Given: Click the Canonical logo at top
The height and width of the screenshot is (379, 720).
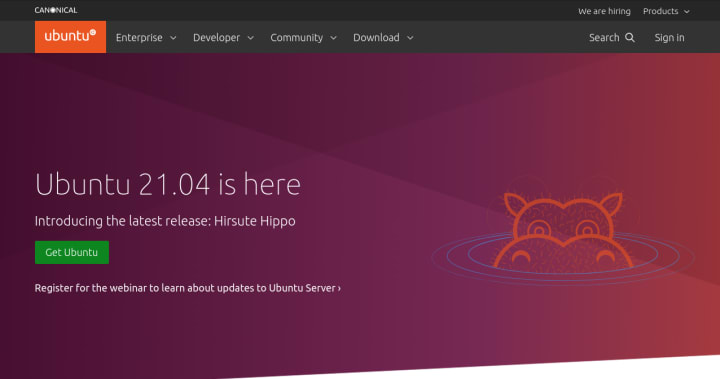Looking at the screenshot, I should coord(56,10).
